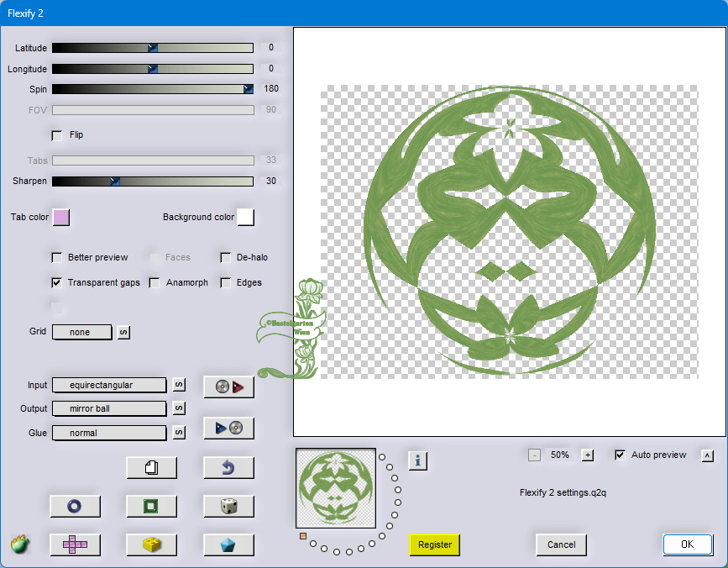Click the 'Flexify 2 settings.q2q' text

(563, 492)
